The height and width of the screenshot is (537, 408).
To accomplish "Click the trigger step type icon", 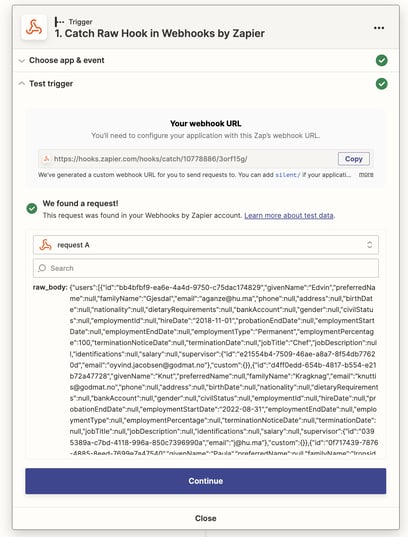I will pyautogui.click(x=59, y=22).
